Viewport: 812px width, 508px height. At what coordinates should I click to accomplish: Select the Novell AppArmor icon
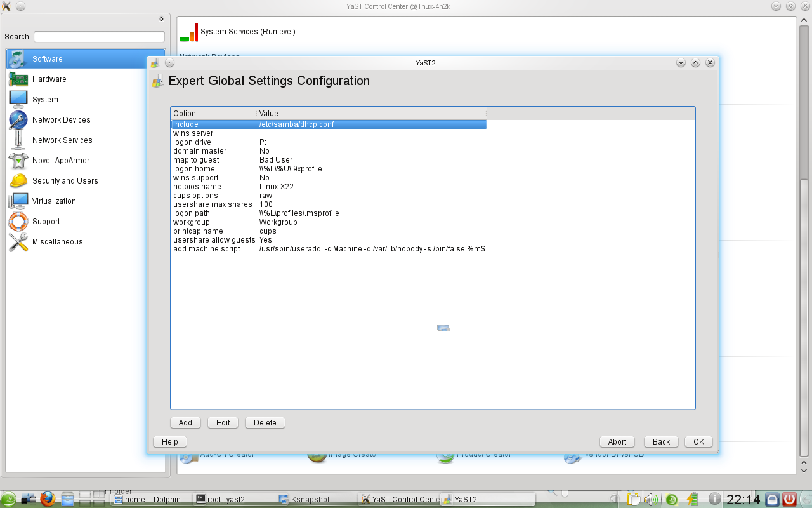coord(18,161)
